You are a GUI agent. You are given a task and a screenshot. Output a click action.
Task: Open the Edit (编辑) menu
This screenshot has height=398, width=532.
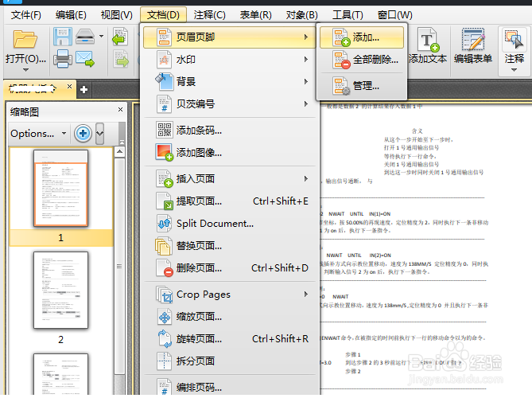pyautogui.click(x=71, y=15)
